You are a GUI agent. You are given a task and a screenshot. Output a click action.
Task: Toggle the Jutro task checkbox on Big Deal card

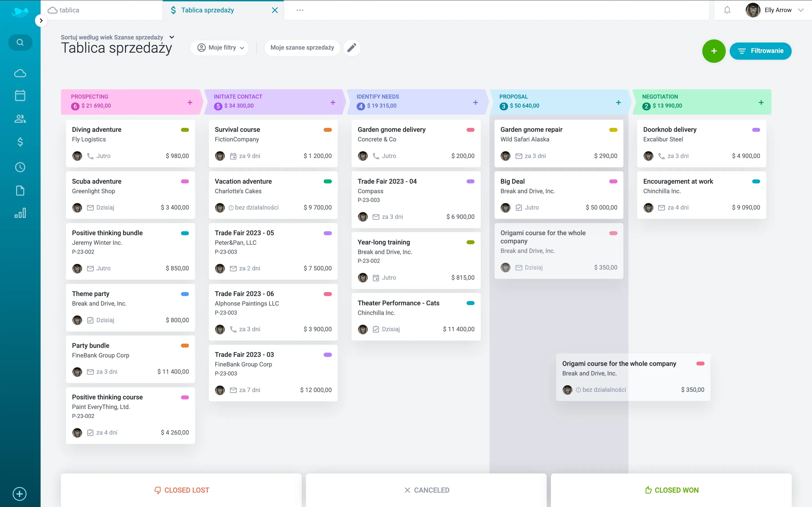518,208
